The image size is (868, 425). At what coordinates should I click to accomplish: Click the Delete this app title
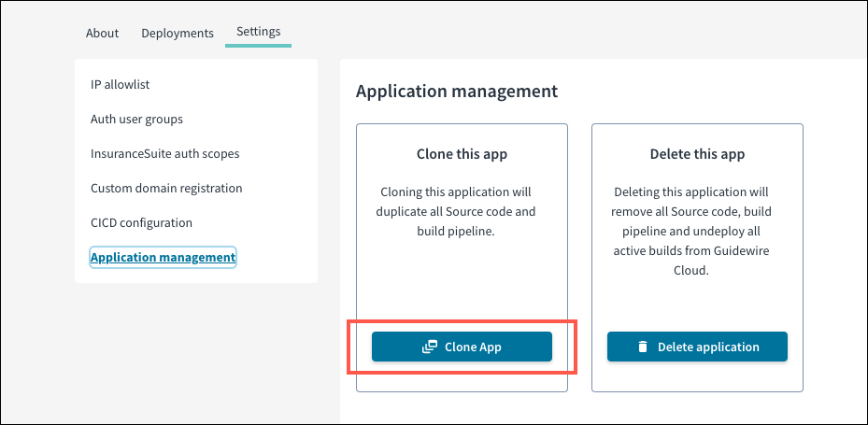point(698,154)
